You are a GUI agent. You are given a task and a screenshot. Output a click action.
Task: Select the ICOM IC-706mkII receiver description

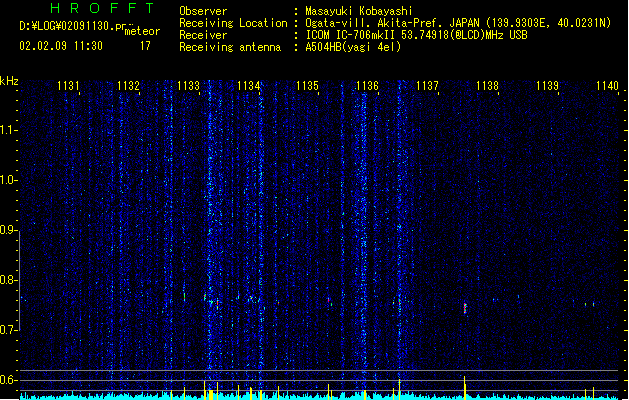[x=416, y=35]
